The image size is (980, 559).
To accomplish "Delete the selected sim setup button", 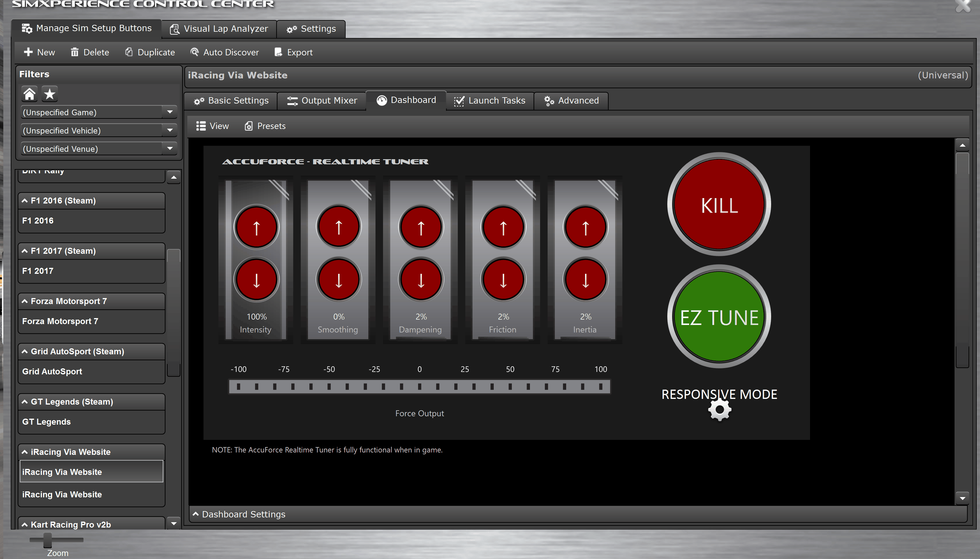I will (x=90, y=52).
